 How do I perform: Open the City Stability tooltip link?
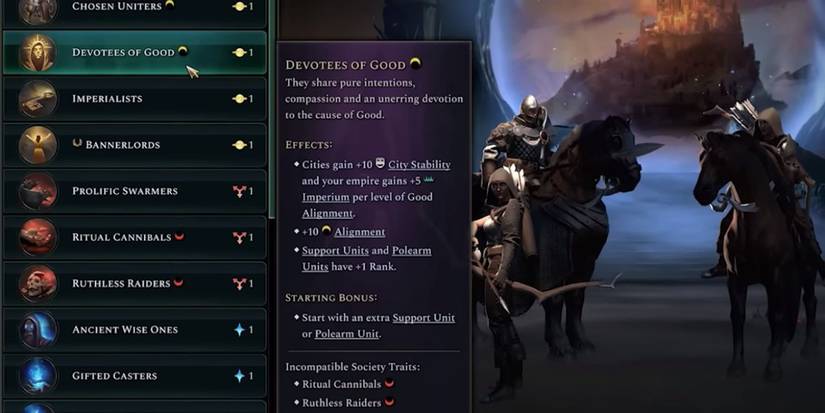pyautogui.click(x=419, y=165)
